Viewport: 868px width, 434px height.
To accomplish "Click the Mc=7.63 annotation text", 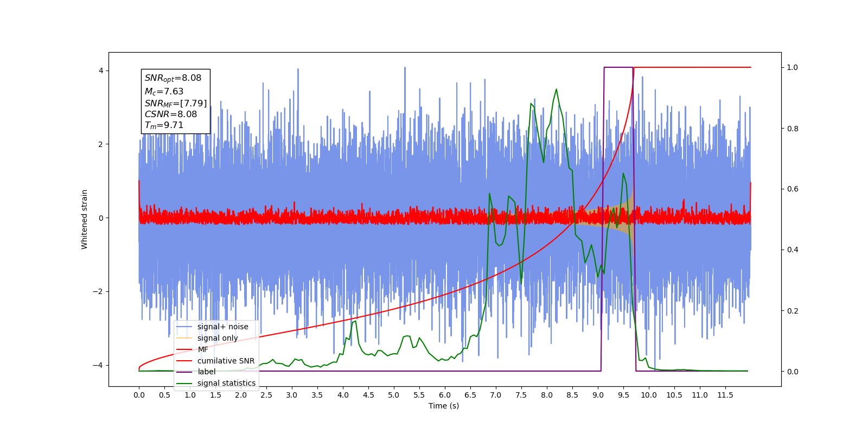I will point(164,92).
